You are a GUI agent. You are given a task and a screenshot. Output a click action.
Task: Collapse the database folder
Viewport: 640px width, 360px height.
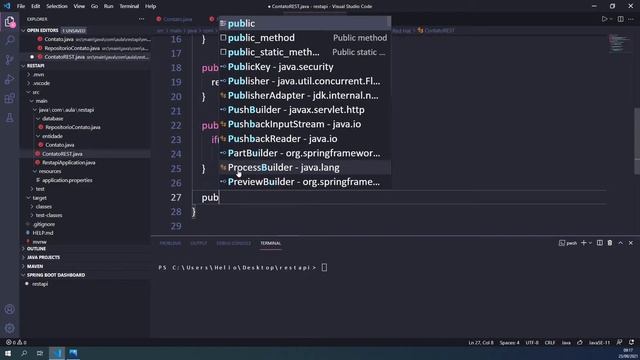point(53,118)
